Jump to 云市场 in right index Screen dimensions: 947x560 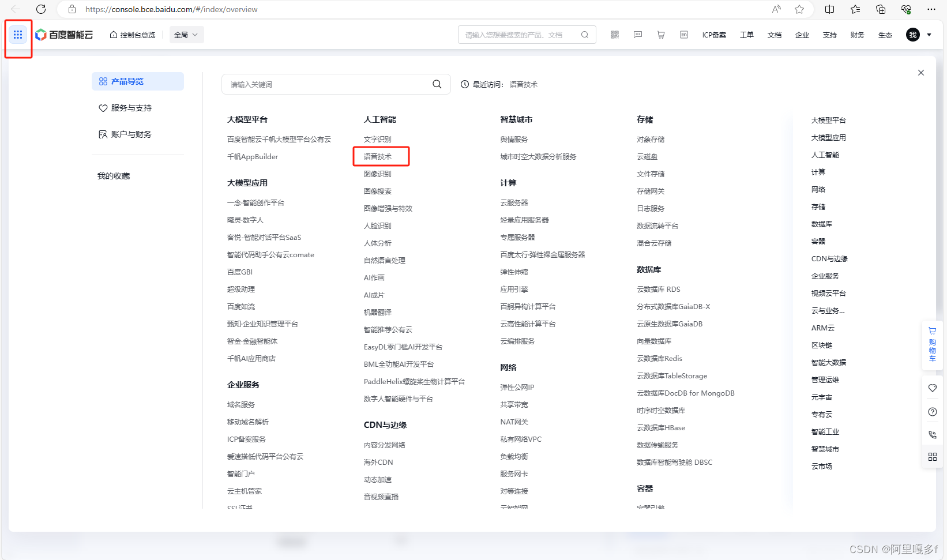click(x=822, y=466)
